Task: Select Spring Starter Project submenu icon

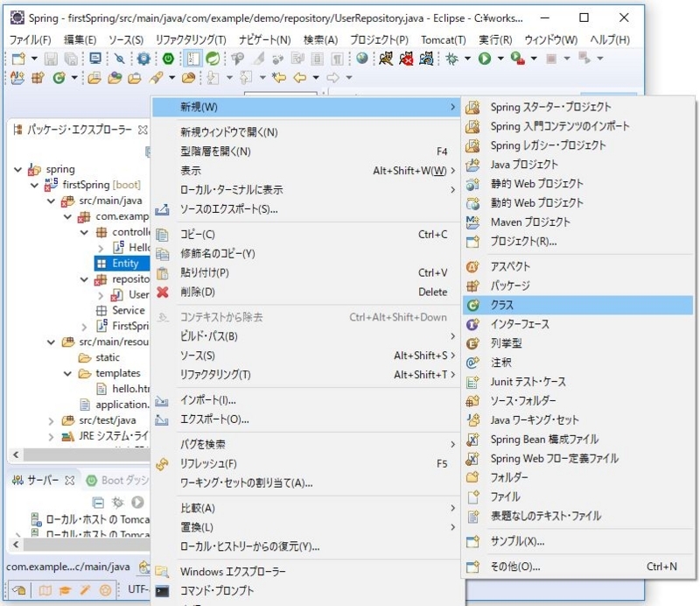Action: 472,107
